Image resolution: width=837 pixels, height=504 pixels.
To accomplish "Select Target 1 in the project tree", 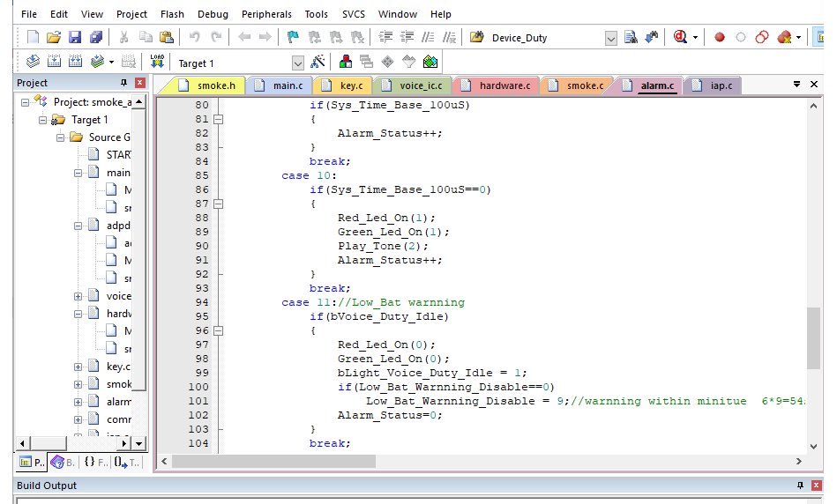I will click(x=90, y=119).
